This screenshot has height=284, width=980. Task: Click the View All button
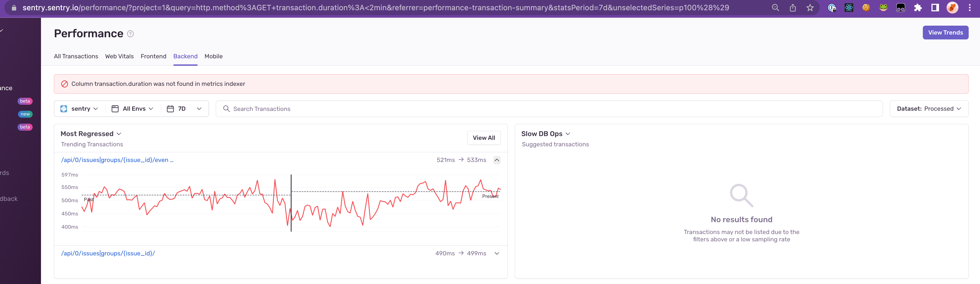484,138
